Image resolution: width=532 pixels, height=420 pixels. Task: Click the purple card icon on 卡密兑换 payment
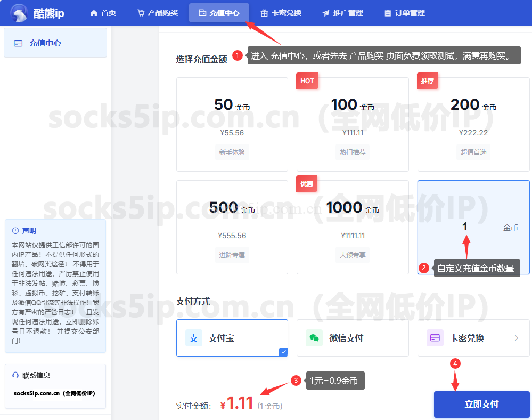[x=434, y=338]
